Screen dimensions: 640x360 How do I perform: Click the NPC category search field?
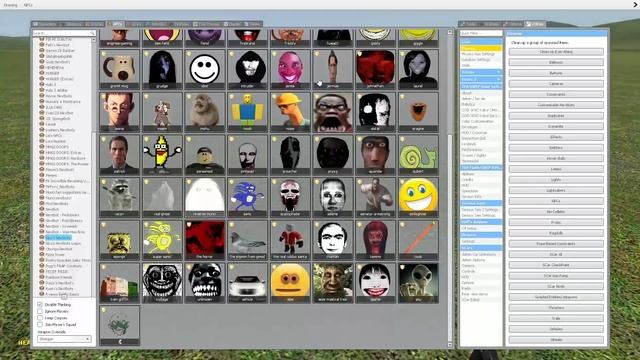pos(64,33)
